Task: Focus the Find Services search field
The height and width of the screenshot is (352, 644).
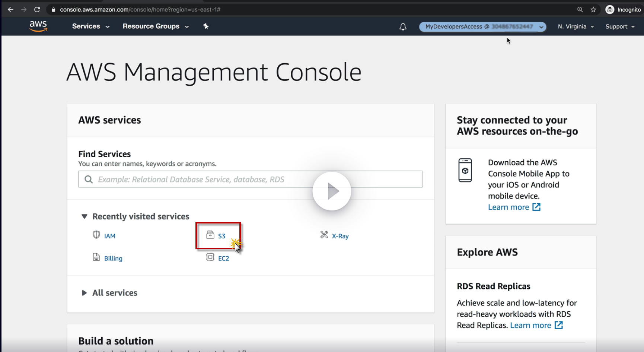Action: click(251, 179)
